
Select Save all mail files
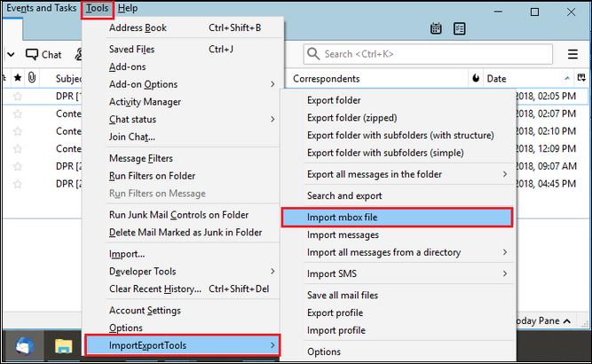click(x=399, y=296)
